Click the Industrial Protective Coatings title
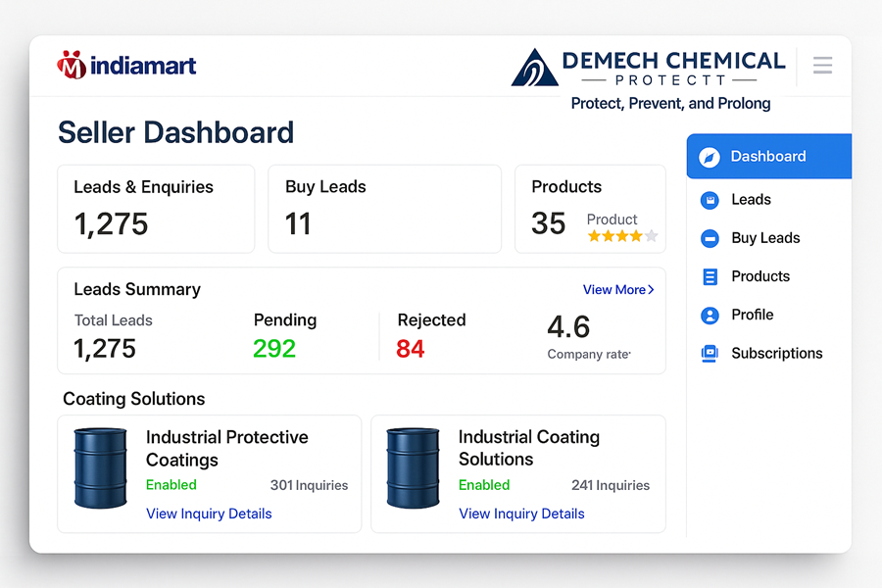 [x=226, y=449]
